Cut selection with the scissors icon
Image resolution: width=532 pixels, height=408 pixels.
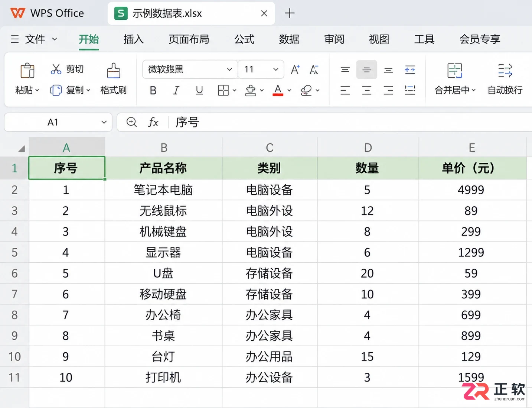coord(56,69)
